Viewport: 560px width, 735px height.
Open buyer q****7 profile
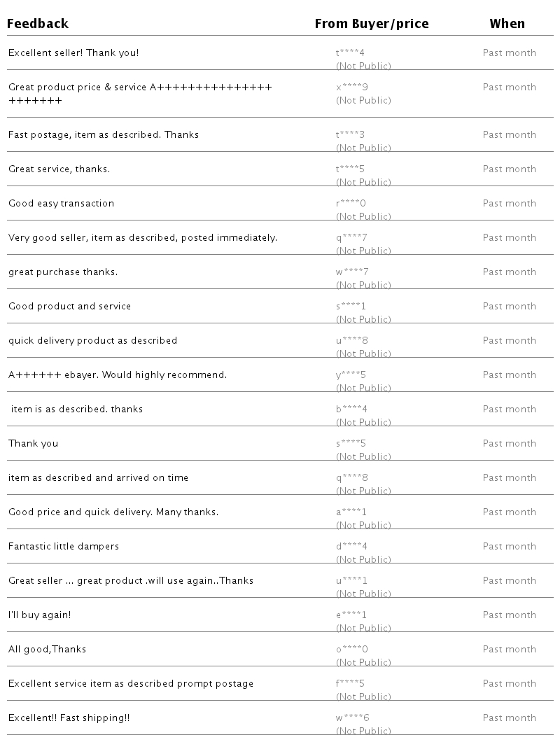[351, 237]
